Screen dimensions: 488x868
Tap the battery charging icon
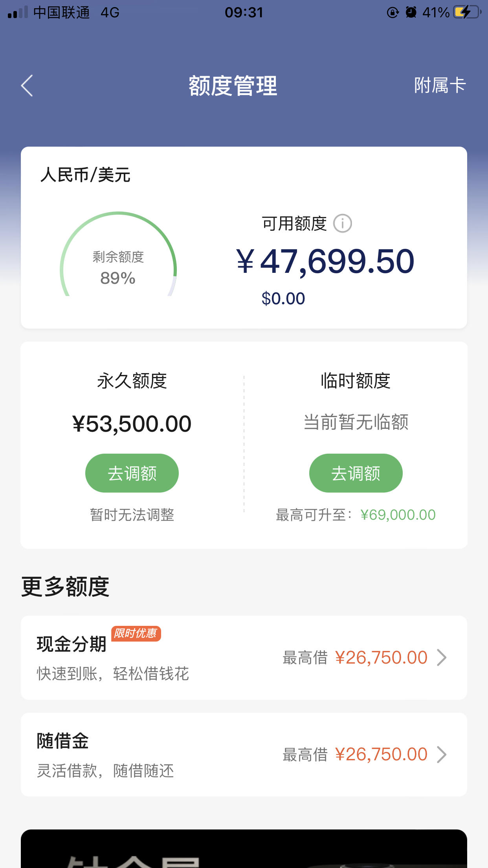(467, 12)
